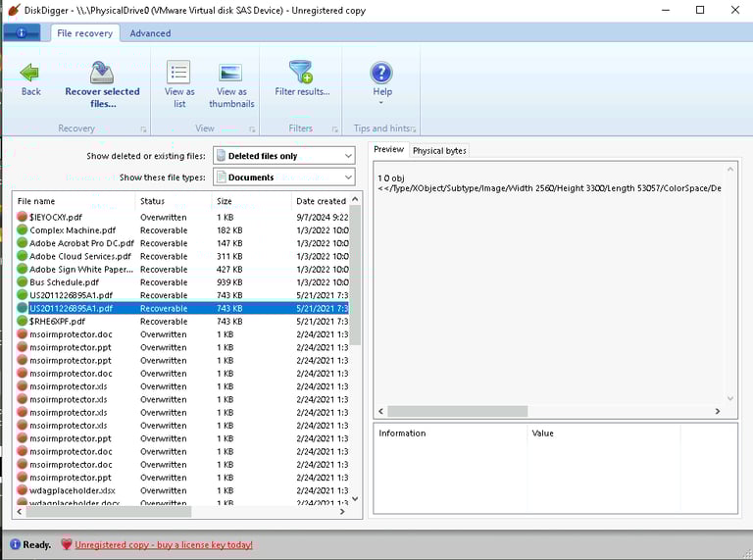Click file list vertical scrollbar thumb

[355, 275]
